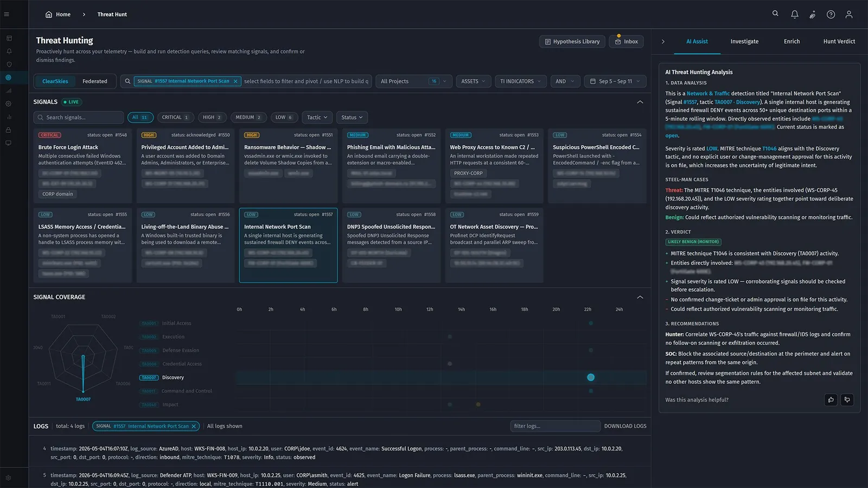868x488 pixels.
Task: Open the signal bars sidebar icon
Action: 9,91
